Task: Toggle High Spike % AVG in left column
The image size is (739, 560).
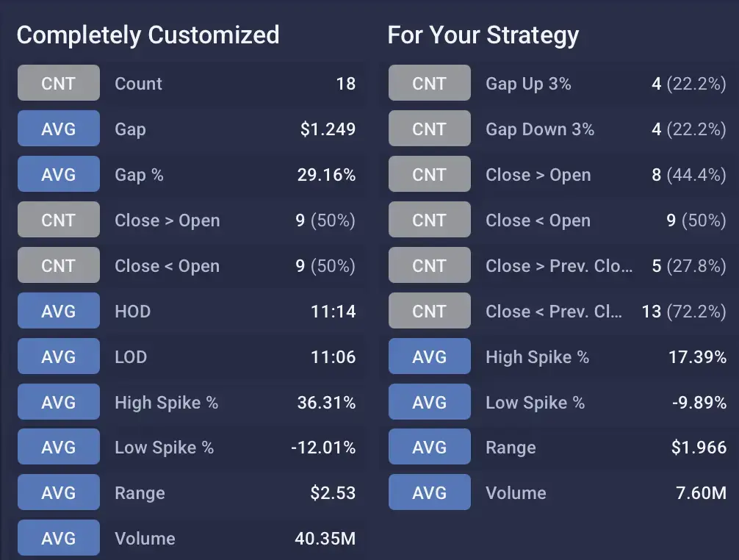Action: pos(58,402)
